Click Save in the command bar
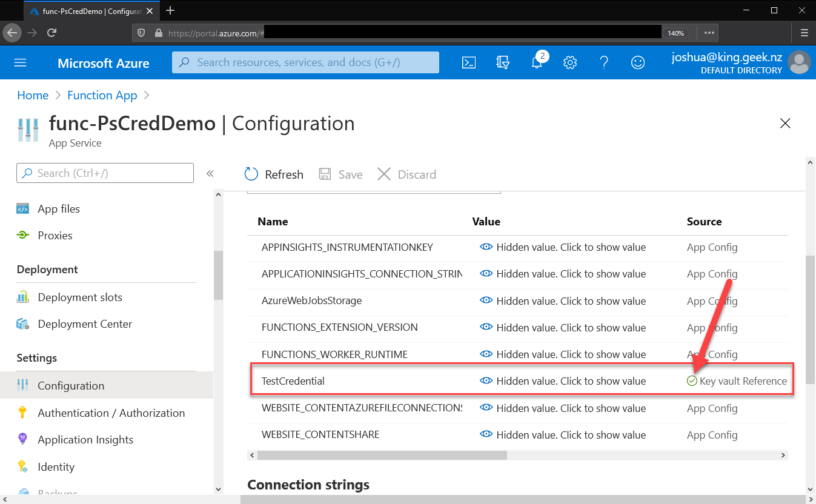 point(340,174)
